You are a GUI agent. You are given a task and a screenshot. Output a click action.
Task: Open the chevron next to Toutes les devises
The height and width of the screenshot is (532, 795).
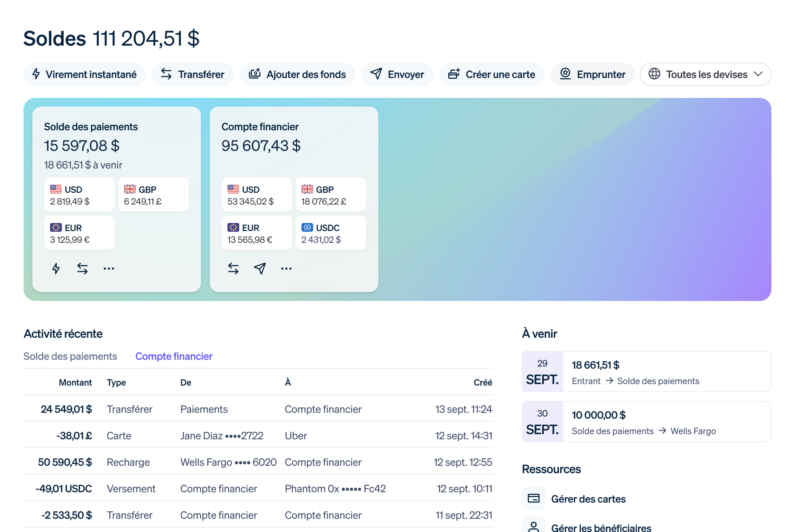click(x=759, y=74)
